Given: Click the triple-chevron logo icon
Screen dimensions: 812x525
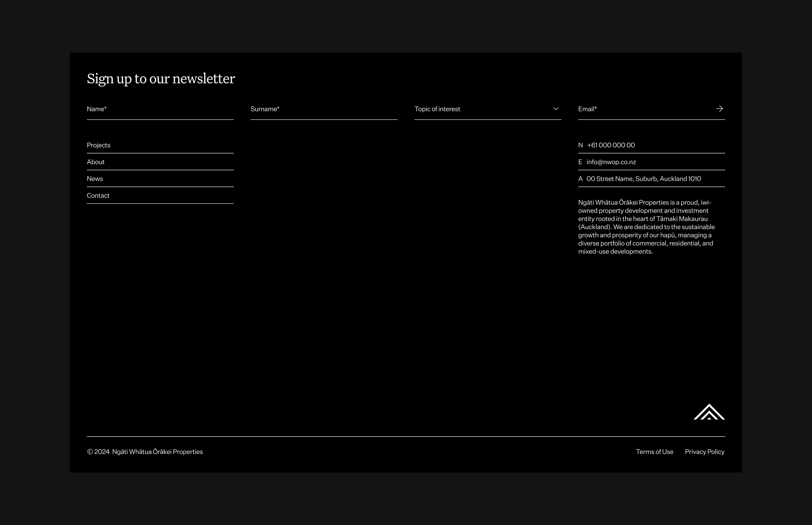Looking at the screenshot, I should 709,412.
